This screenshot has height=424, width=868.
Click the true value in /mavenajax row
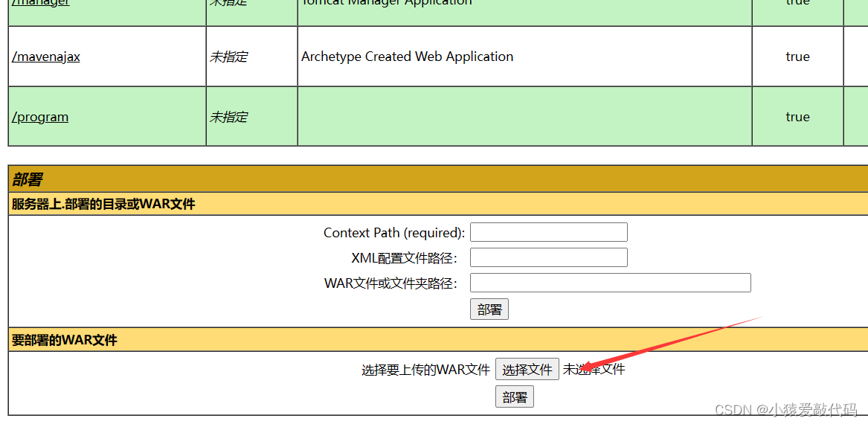(x=797, y=57)
